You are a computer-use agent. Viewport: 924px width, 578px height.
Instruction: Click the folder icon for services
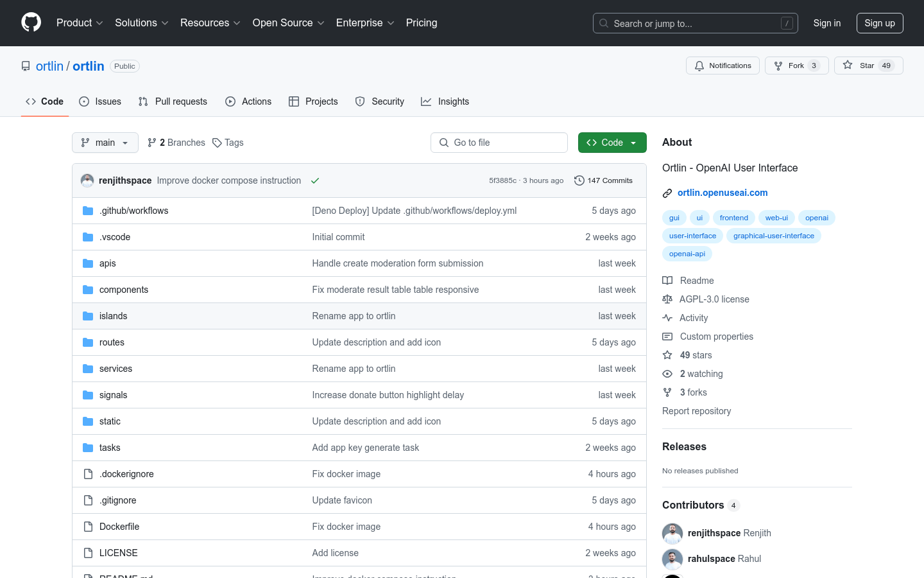tap(88, 369)
